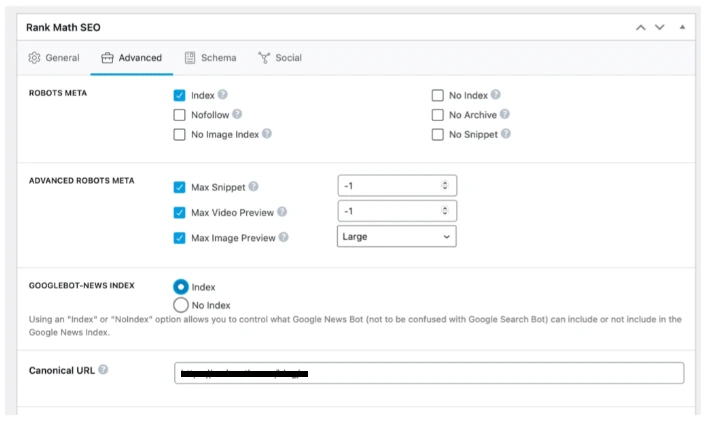The image size is (708, 425).
Task: Enable the No Image Index checkbox
Action: pyautogui.click(x=179, y=135)
